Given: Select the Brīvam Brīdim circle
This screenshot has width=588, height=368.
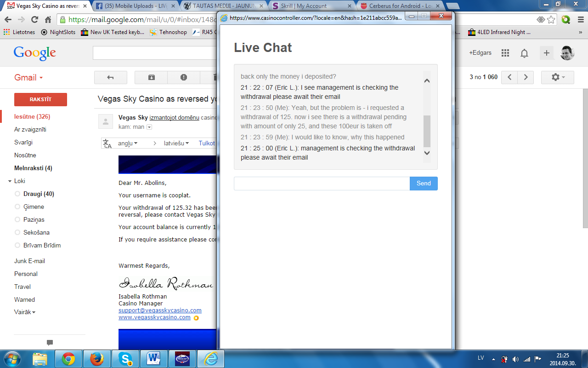Looking at the screenshot, I should pyautogui.click(x=42, y=246).
